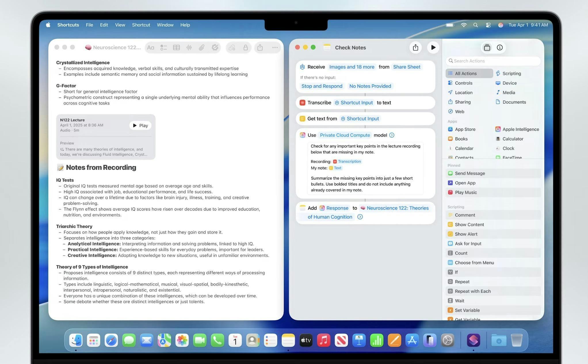
Task: Open Spotlight search in the menu bar
Action: tap(475, 25)
